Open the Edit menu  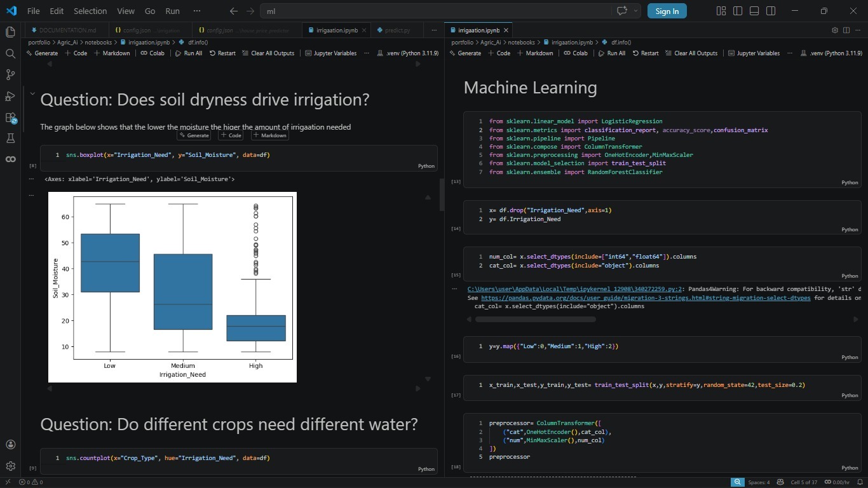coord(57,11)
